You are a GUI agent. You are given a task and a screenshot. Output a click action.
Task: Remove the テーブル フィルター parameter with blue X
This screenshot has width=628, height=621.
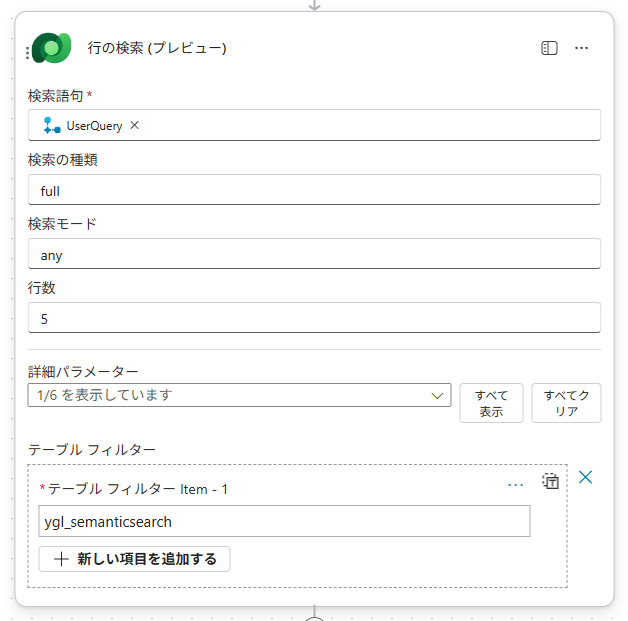tap(586, 477)
